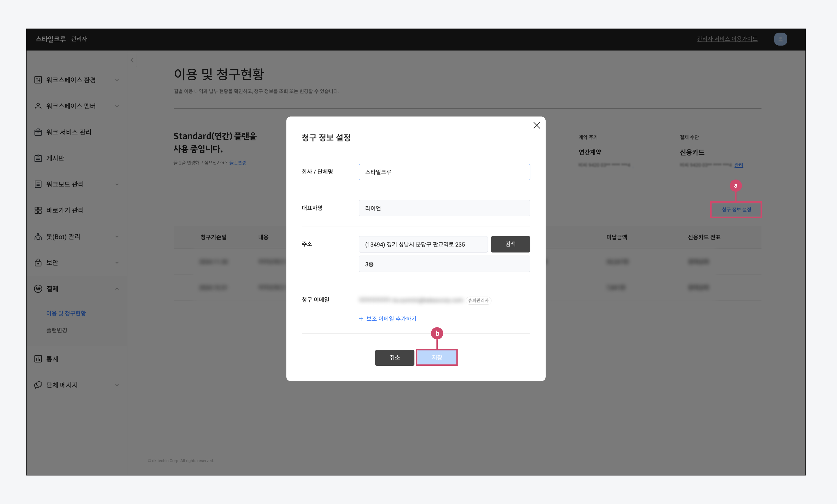The width and height of the screenshot is (837, 504).
Task: Collapse the 결제 menu section
Action: tap(117, 289)
